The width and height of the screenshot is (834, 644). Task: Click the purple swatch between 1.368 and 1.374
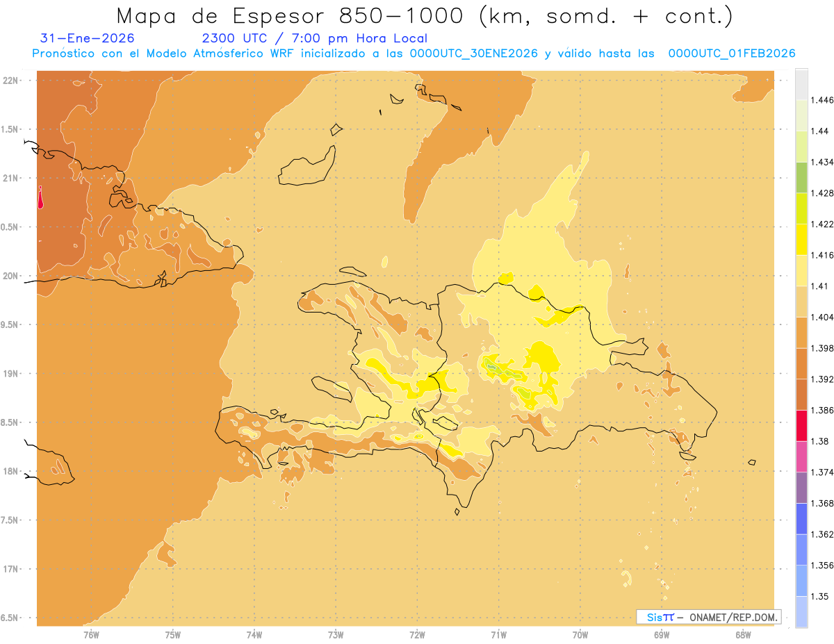[801, 487]
